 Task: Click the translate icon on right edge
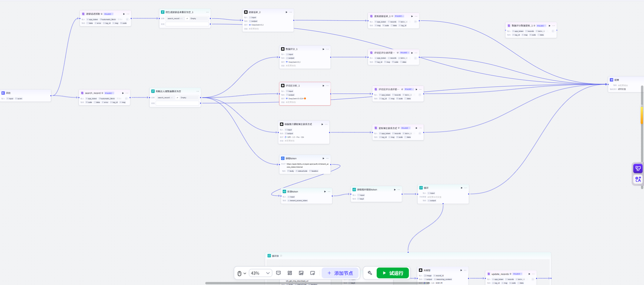[638, 179]
